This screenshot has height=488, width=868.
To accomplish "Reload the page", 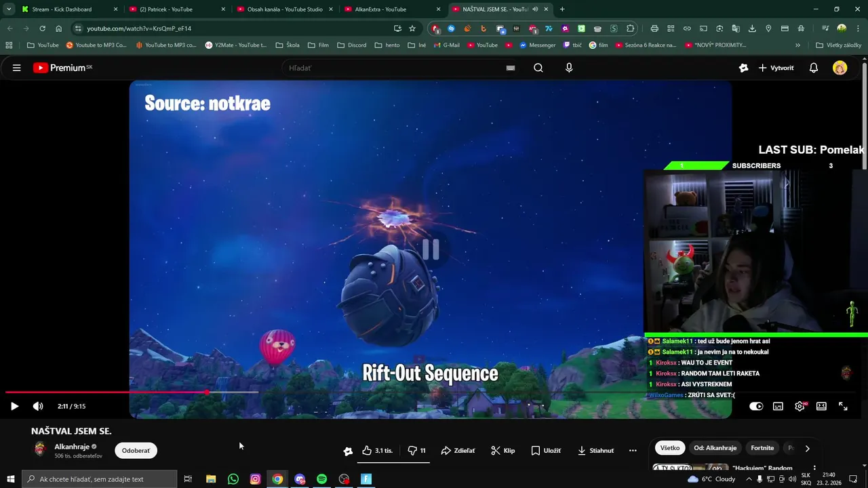I will point(42,28).
